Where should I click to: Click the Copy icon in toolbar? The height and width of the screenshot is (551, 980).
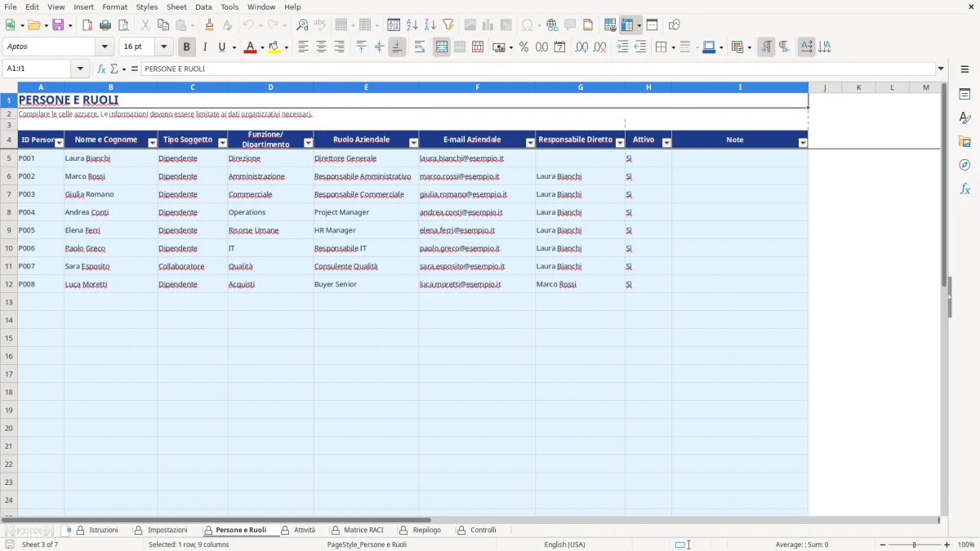[x=163, y=25]
